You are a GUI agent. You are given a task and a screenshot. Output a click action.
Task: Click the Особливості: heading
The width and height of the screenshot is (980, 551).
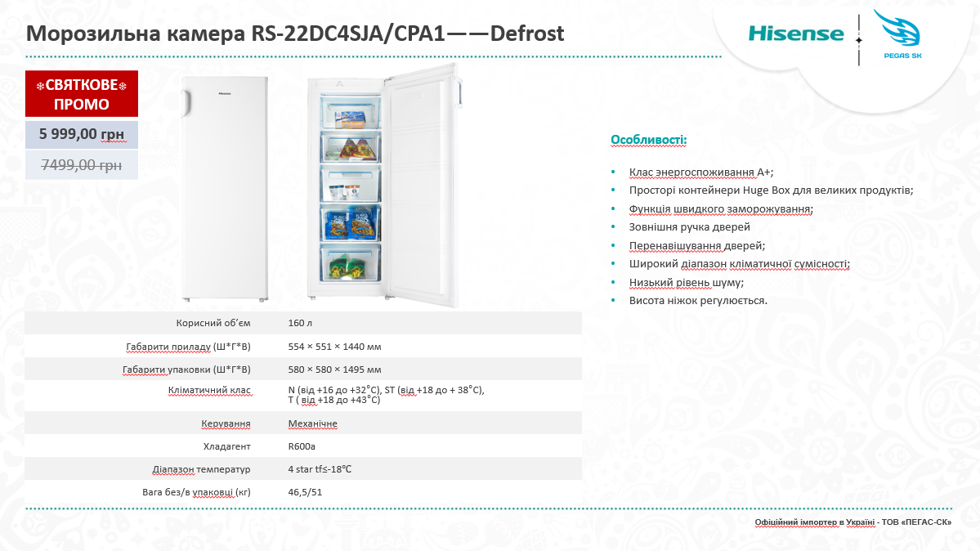649,140
